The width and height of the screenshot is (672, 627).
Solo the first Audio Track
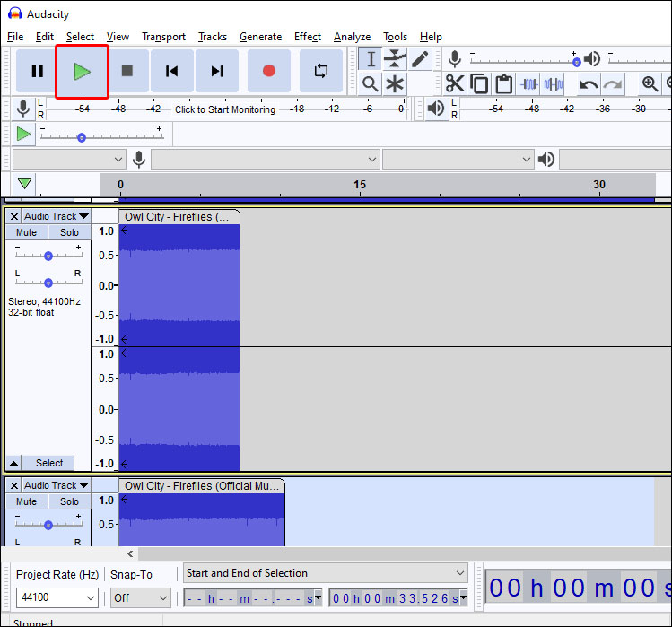point(69,232)
